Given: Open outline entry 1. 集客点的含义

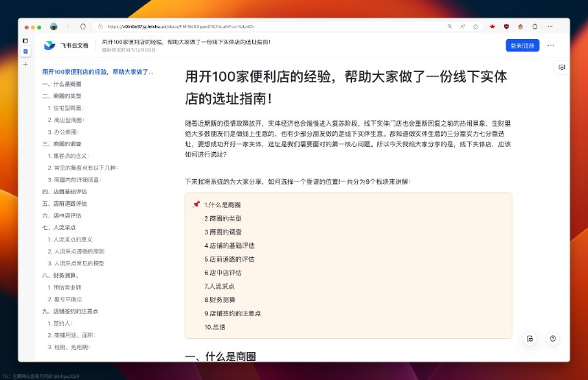Looking at the screenshot, I should pos(68,156).
